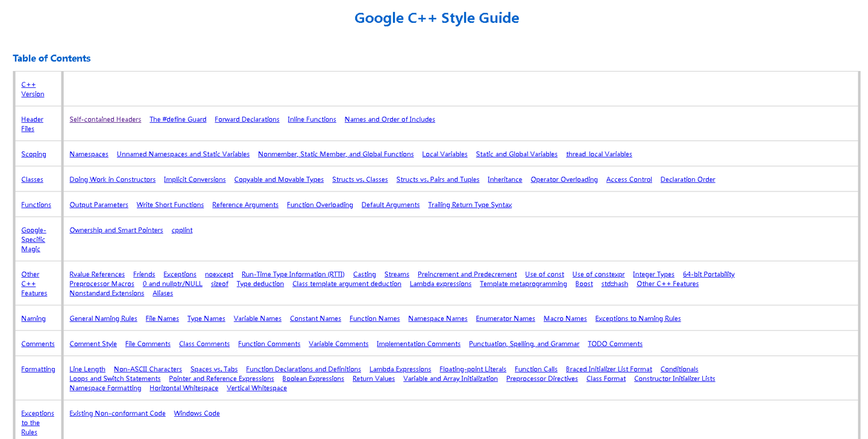Click the Enumerator Names link
Image resolution: width=868 pixels, height=439 pixels.
(506, 319)
